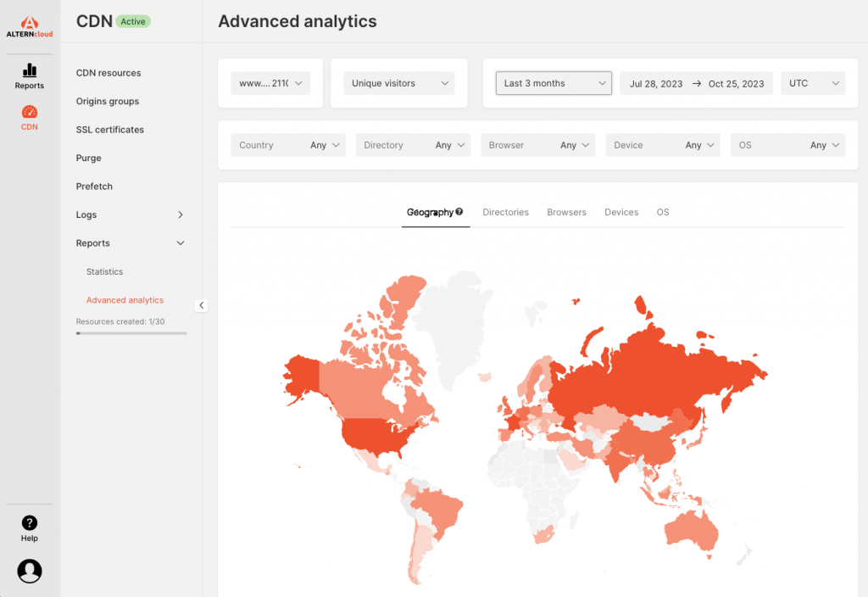Screen dimensions: 868x597
Task: Switch to the Browsers tab
Action: click(566, 212)
